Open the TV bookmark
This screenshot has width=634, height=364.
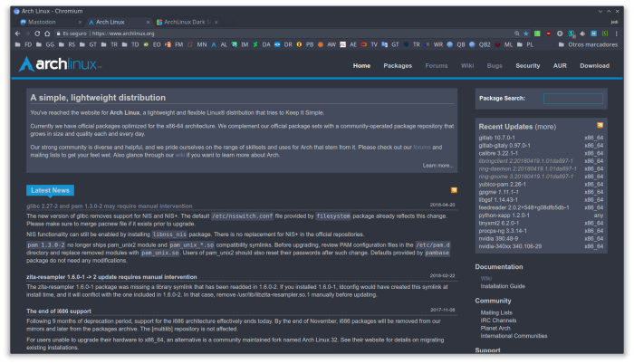click(x=370, y=45)
